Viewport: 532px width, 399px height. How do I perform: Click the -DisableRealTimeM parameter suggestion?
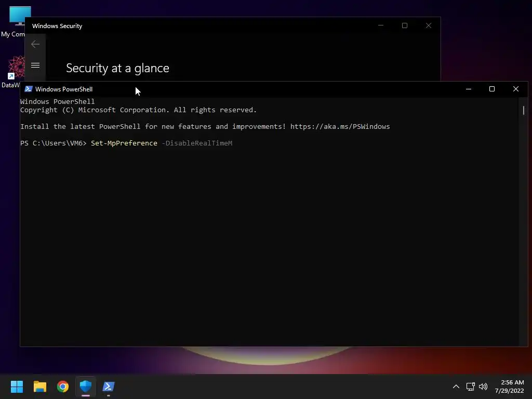[197, 143]
